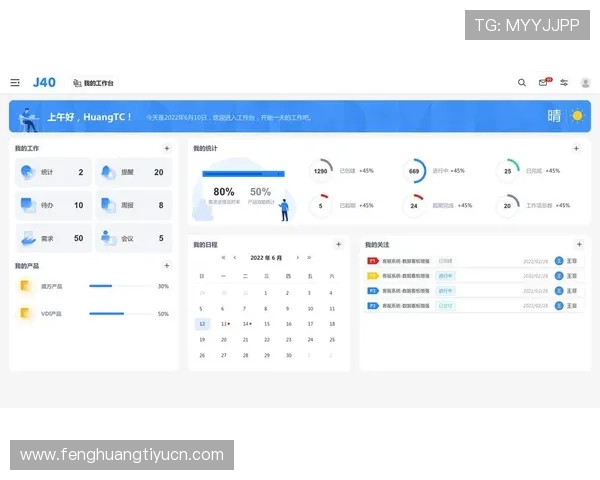The image size is (600, 480).
Task: Click the VDS产品 progress bar
Action: coord(120,314)
